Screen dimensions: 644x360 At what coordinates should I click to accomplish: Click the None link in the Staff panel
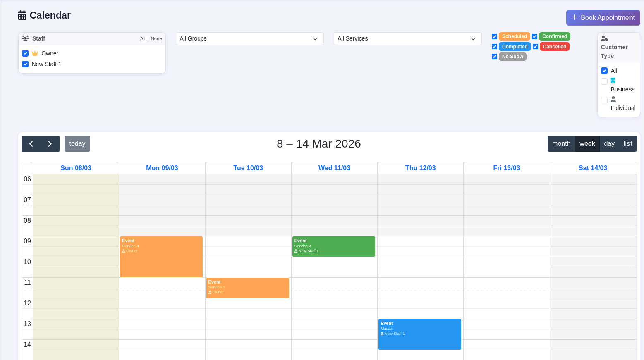156,38
